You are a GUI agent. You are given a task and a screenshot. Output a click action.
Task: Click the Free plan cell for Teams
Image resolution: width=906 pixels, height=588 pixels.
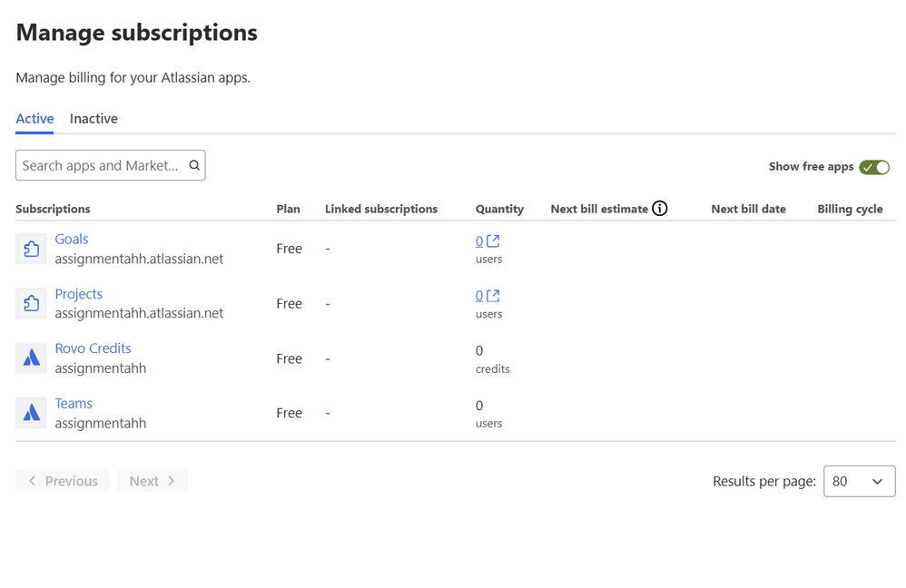tap(289, 413)
